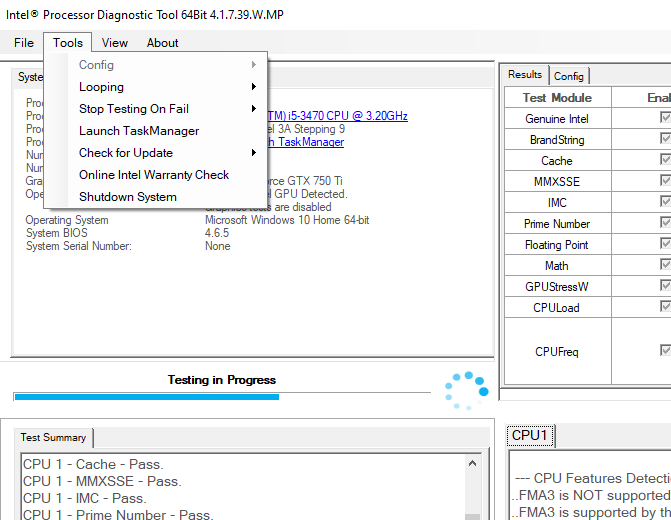Open the About menu
The width and height of the screenshot is (671, 520).
coord(162,43)
